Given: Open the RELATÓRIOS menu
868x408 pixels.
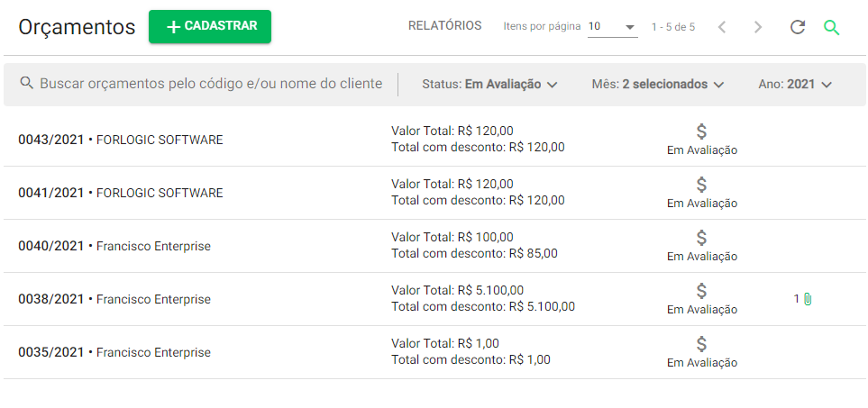Looking at the screenshot, I should coord(444,25).
